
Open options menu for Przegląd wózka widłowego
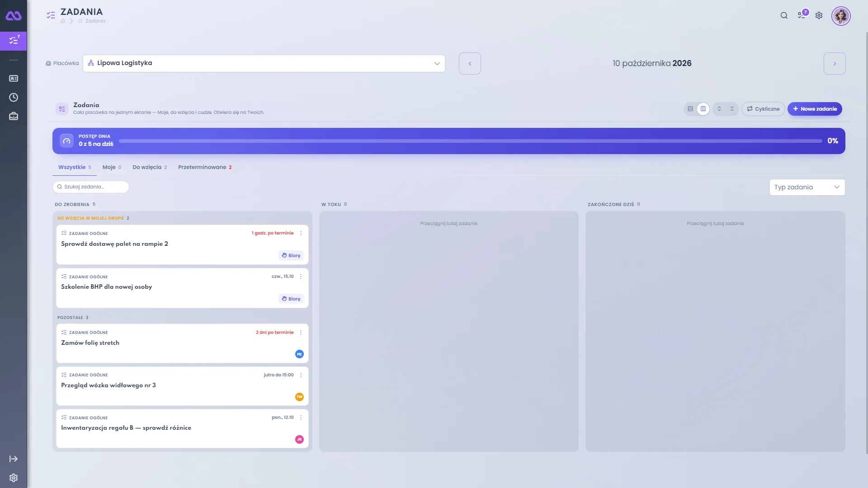point(301,375)
